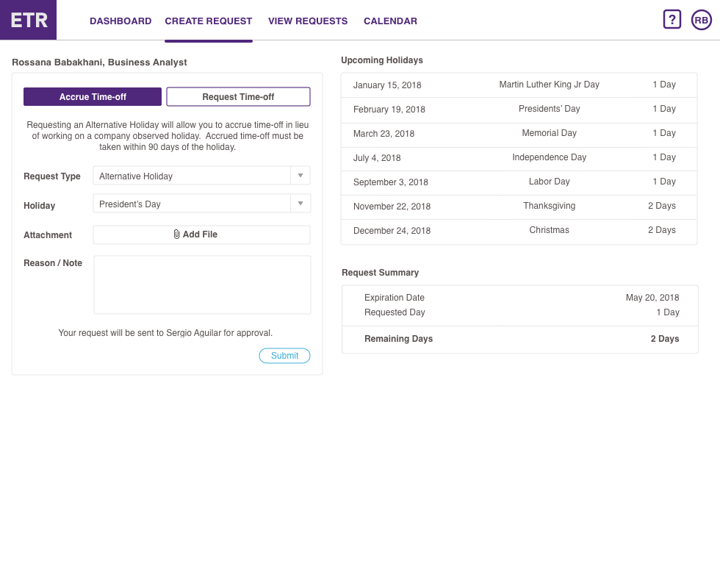This screenshot has height=588, width=720.
Task: Submit the time-off request
Action: point(284,356)
